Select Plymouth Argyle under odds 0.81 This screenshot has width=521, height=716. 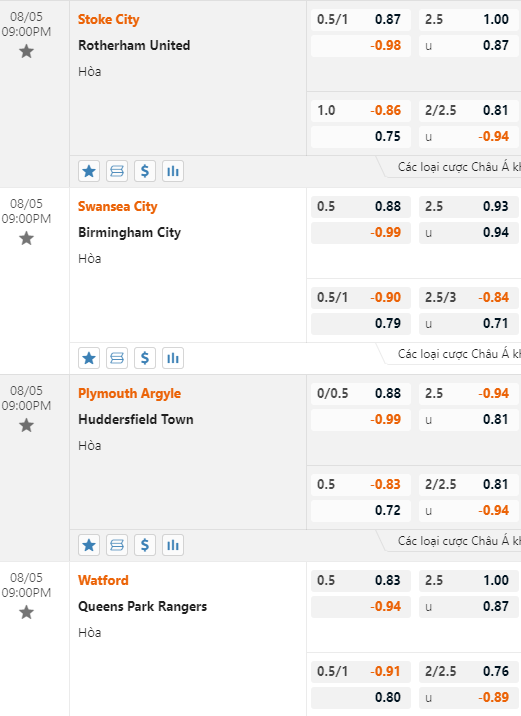click(469, 419)
